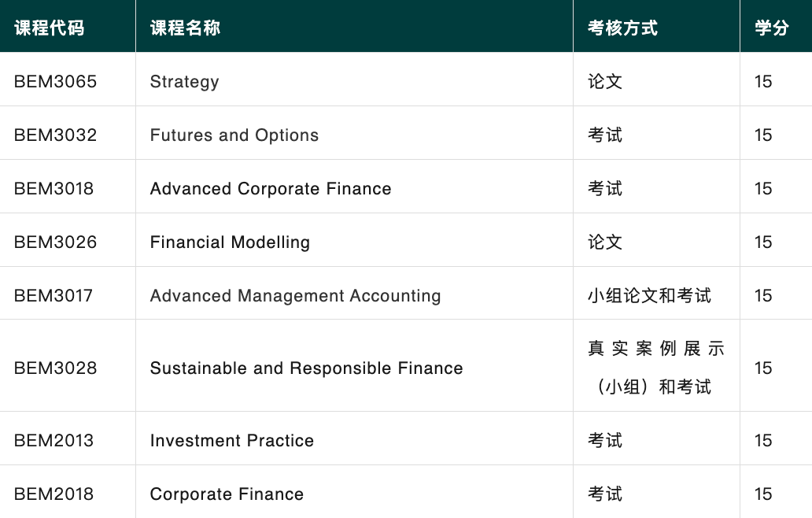Click the 小组论文和考试 assessment cell
The width and height of the screenshot is (812, 518).
click(x=649, y=295)
